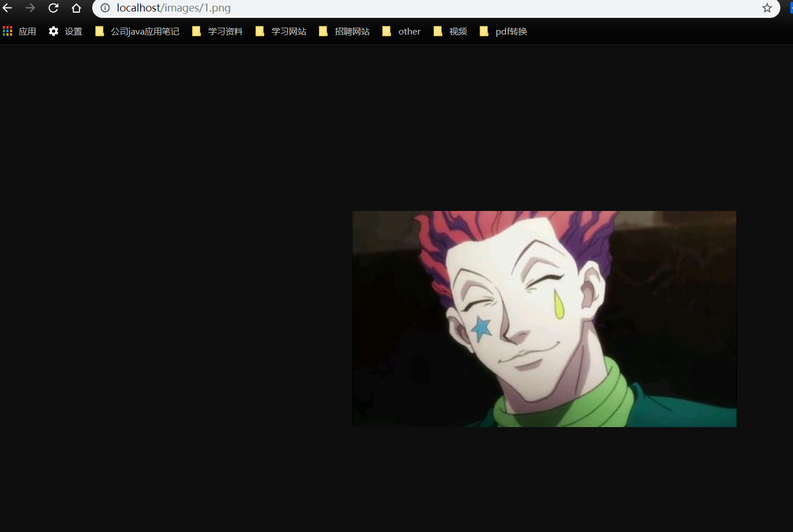793x532 pixels.
Task: Reload the page with the refresh icon
Action: tap(54, 8)
